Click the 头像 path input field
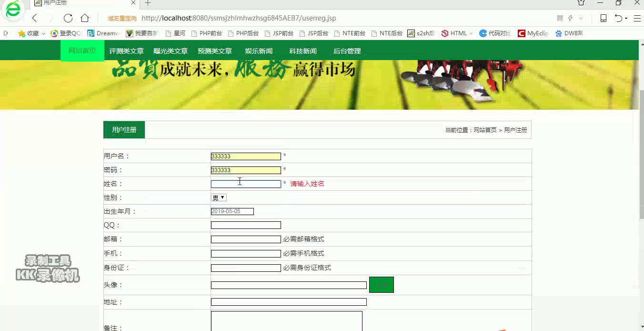This screenshot has width=644, height=331. (289, 285)
